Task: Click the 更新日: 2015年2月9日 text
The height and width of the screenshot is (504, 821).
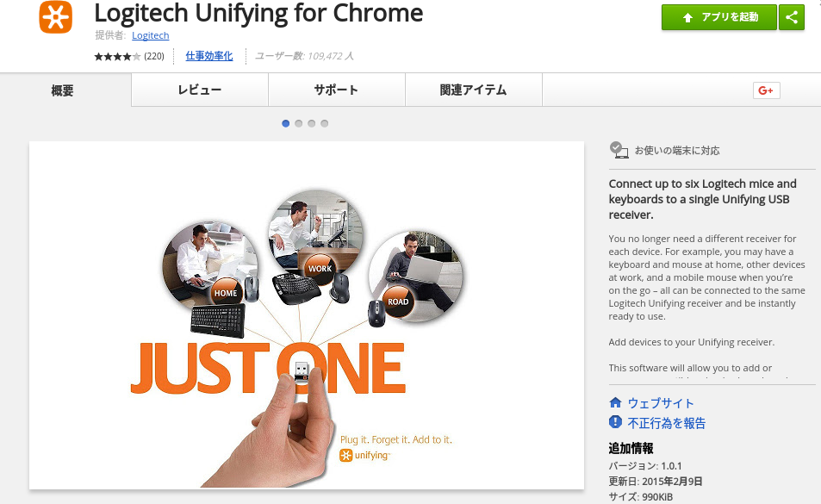Action: point(655,482)
